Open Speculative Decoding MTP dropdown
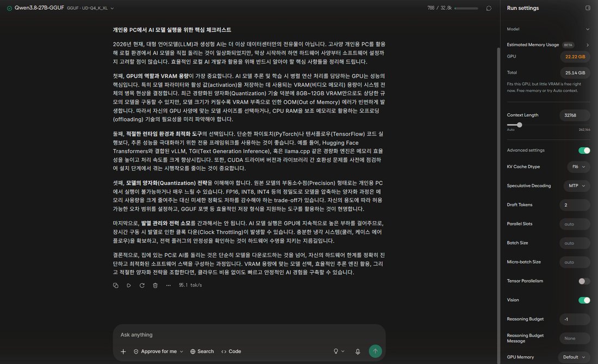598x364 pixels. pyautogui.click(x=577, y=186)
